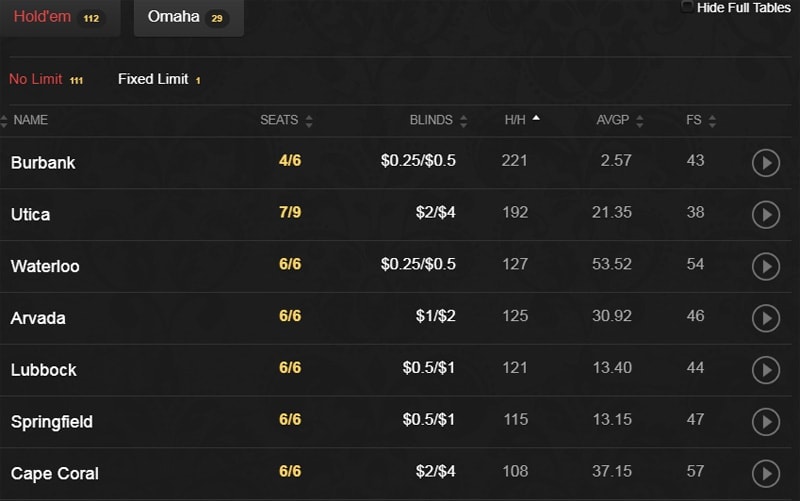Open the Lubbock table with the play icon

pyautogui.click(x=766, y=370)
